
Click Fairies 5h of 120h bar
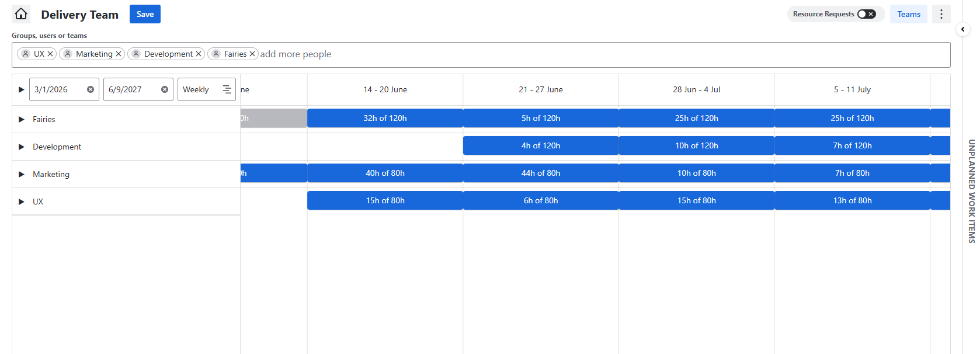point(541,118)
